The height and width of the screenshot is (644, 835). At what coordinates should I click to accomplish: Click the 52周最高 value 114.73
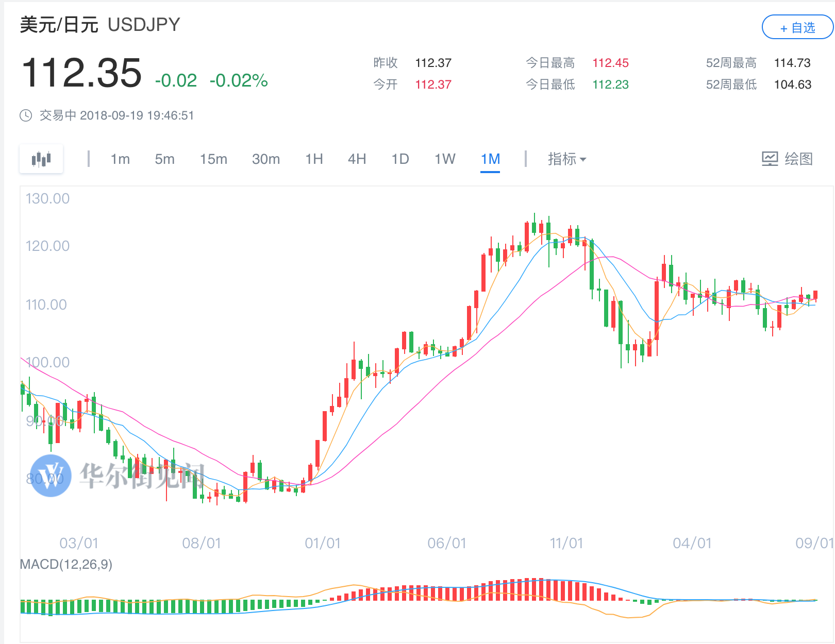[792, 63]
